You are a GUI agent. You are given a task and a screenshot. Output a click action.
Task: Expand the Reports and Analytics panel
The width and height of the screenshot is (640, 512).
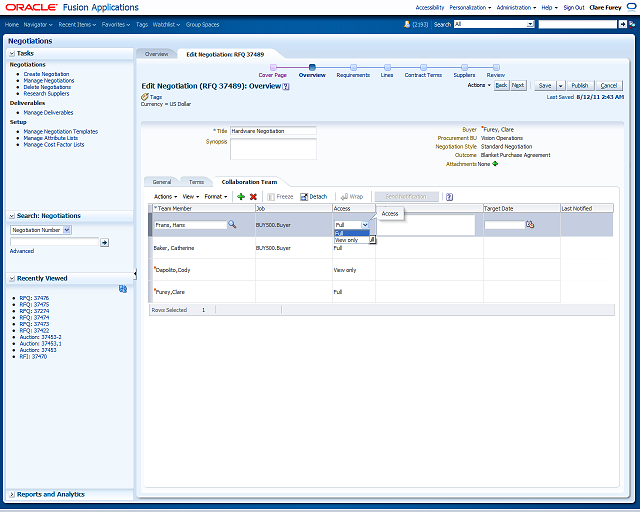click(x=12, y=494)
